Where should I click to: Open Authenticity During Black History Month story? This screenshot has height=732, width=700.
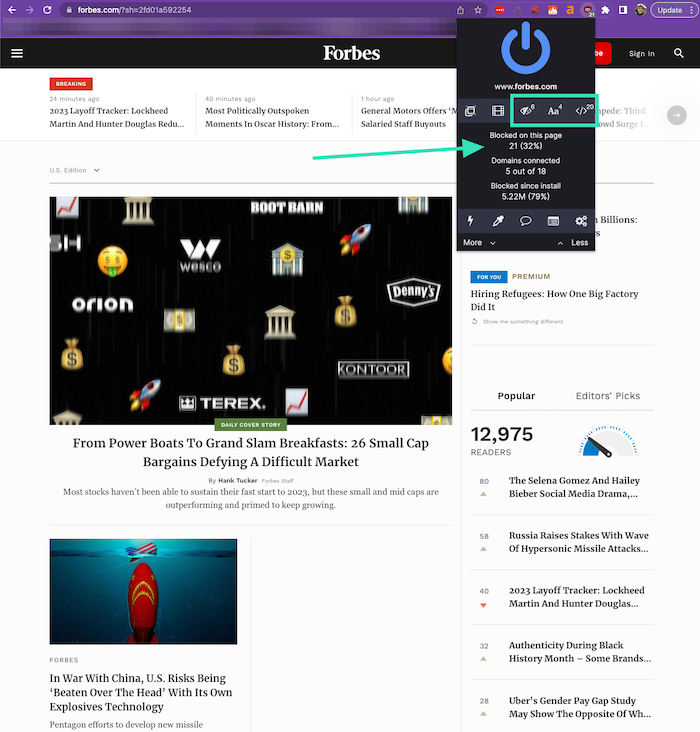point(580,652)
